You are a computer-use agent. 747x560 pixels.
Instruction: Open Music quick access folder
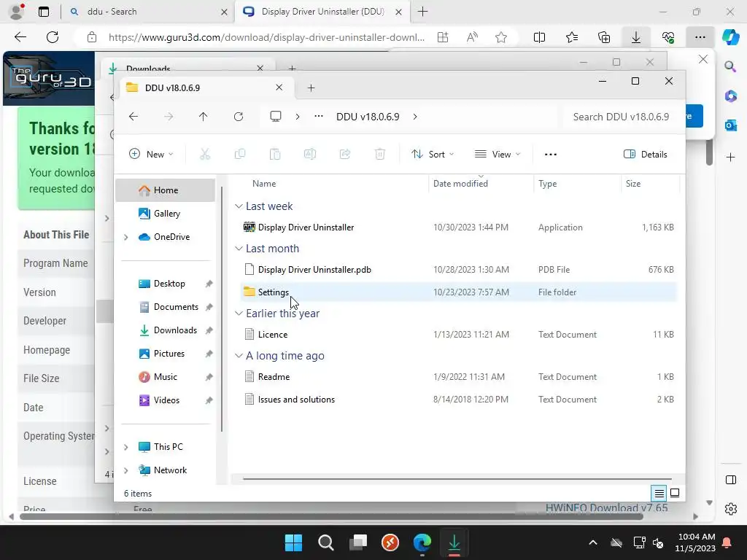[x=166, y=377]
